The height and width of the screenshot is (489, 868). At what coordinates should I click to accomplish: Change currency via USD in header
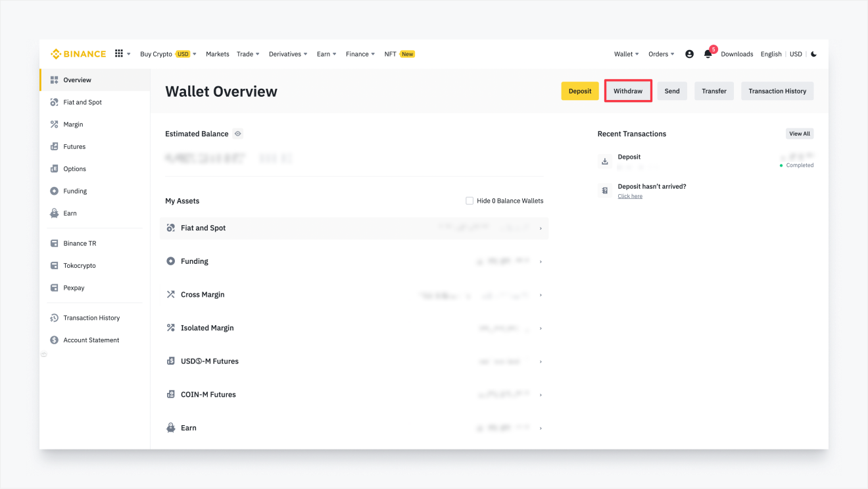(x=796, y=54)
